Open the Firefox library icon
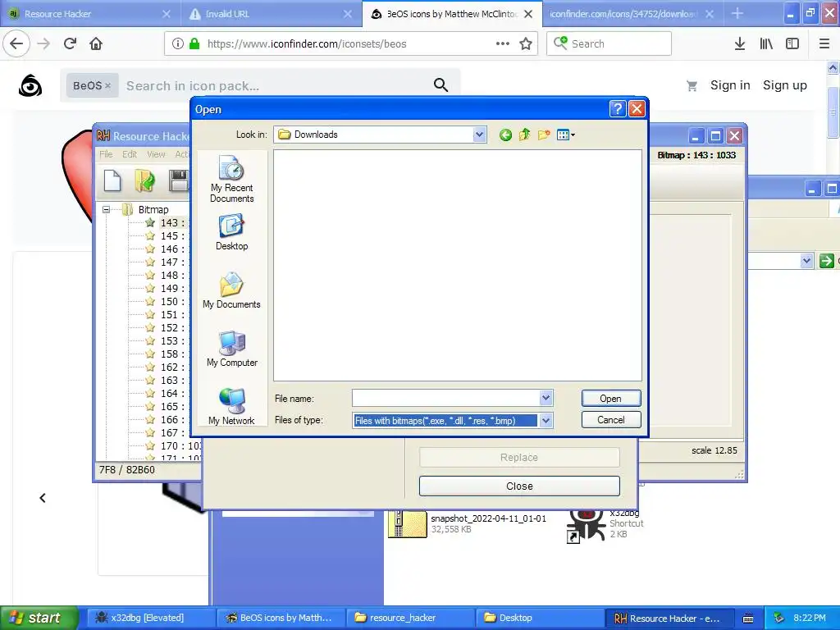The image size is (840, 630). tap(766, 43)
